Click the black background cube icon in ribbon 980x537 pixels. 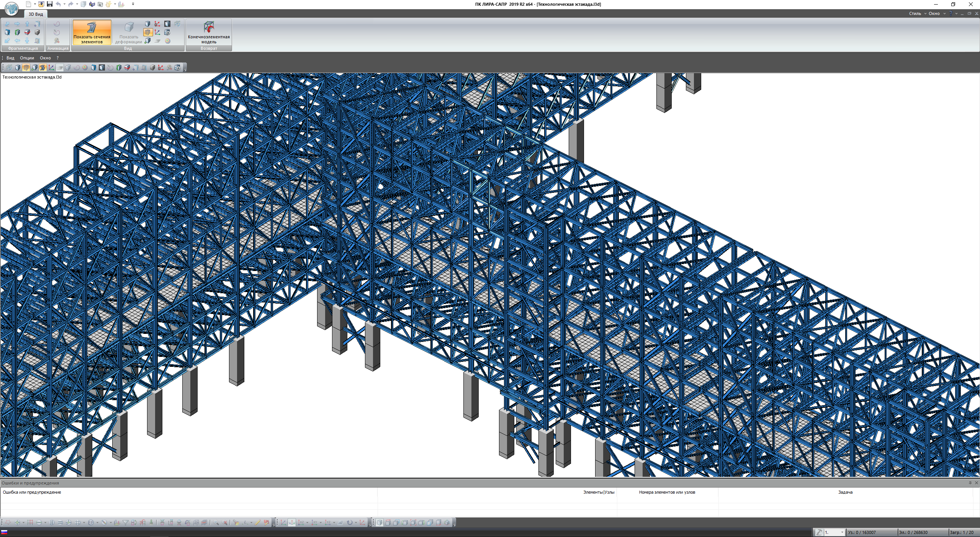[167, 24]
